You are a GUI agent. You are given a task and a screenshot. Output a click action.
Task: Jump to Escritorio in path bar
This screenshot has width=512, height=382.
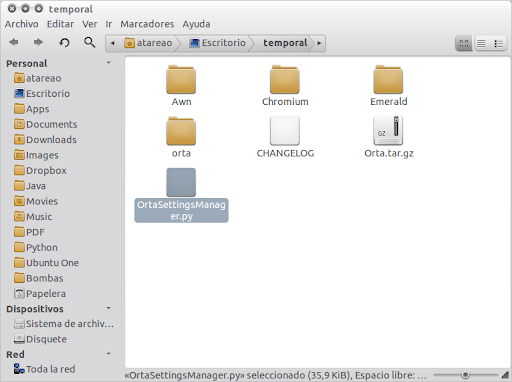(217, 43)
